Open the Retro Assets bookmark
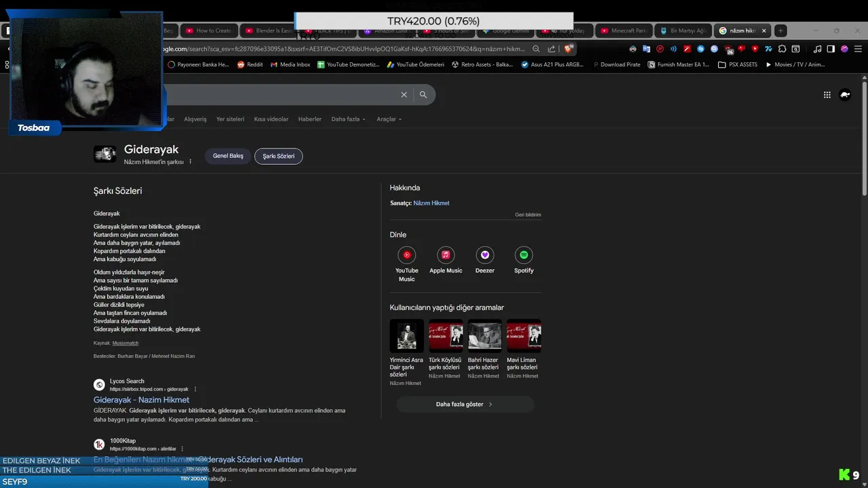Screen dimensions: 868x488 tap(482, 64)
